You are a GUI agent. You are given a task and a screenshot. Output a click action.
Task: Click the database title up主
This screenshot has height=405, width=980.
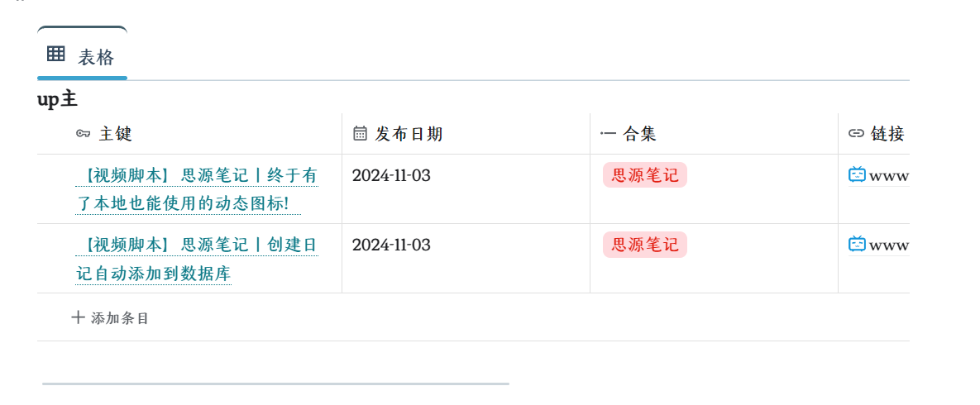pos(57,100)
